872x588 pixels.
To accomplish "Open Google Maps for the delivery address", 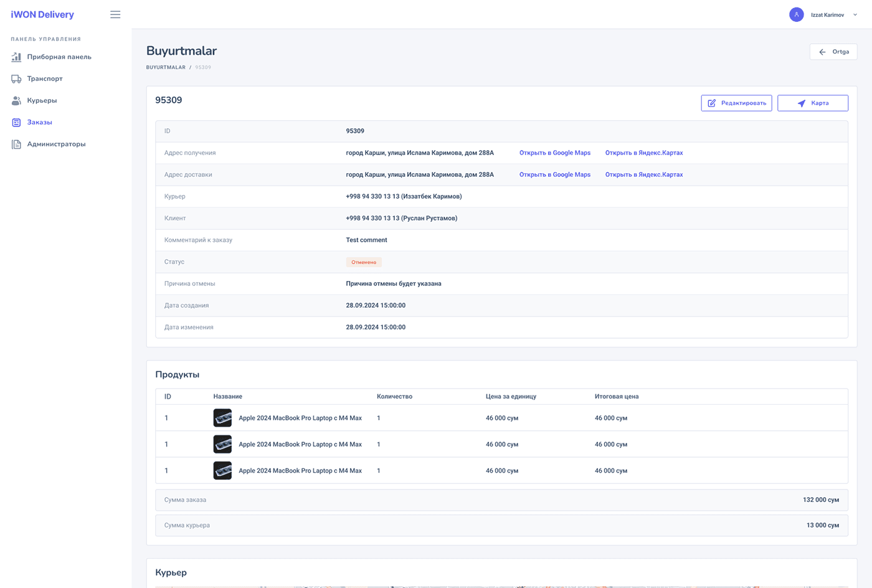I will (554, 174).
